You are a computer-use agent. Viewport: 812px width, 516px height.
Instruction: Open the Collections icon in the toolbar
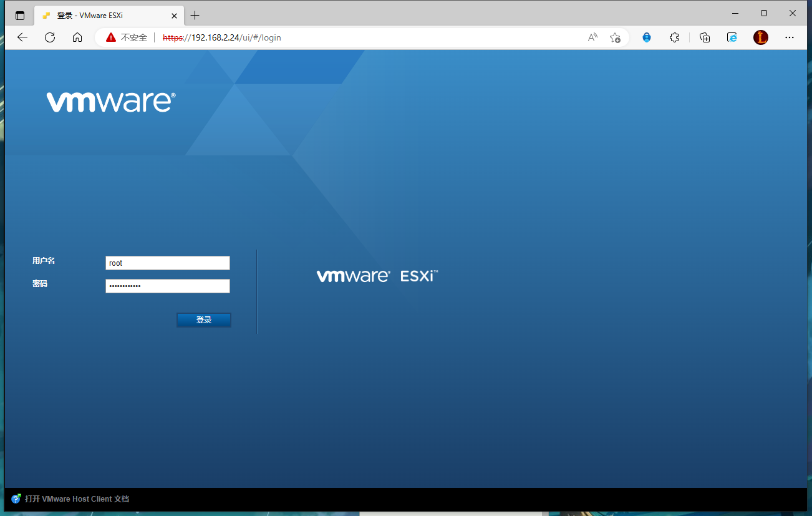point(705,37)
